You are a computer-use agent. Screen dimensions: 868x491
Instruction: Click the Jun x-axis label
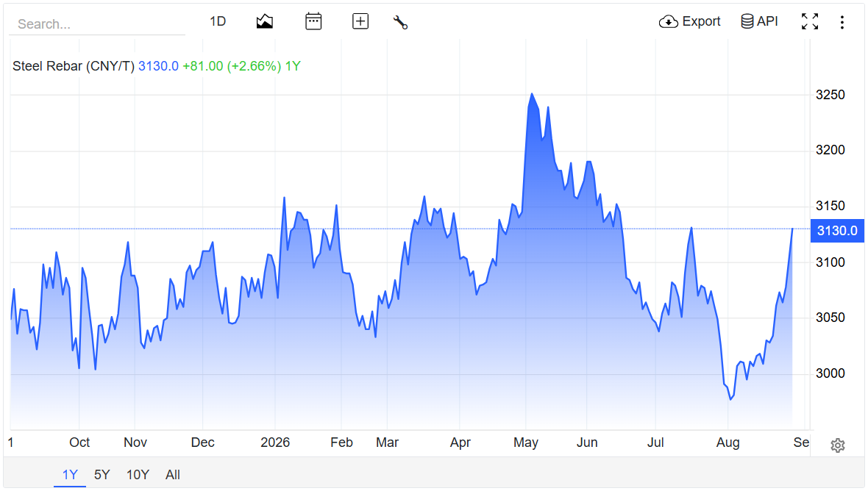click(587, 442)
